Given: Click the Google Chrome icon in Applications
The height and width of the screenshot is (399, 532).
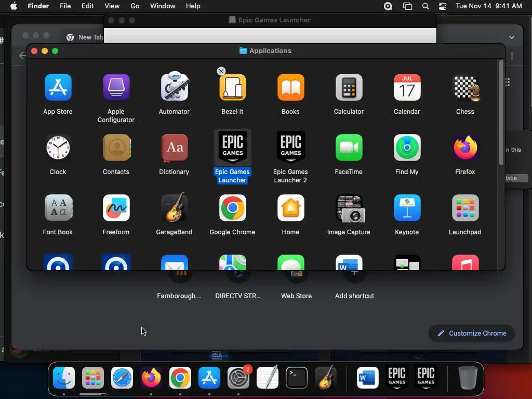Looking at the screenshot, I should tap(232, 208).
